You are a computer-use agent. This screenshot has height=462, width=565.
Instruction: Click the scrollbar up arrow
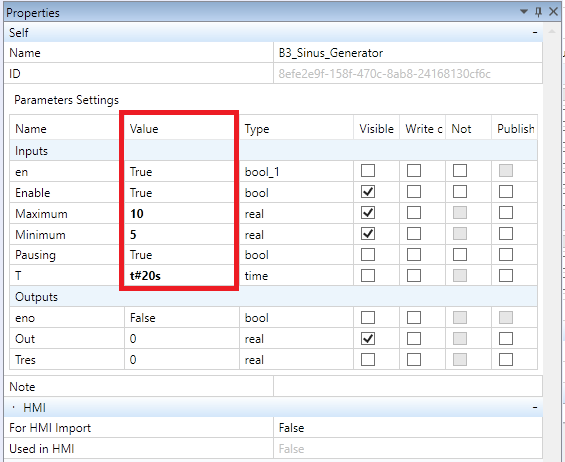552,32
